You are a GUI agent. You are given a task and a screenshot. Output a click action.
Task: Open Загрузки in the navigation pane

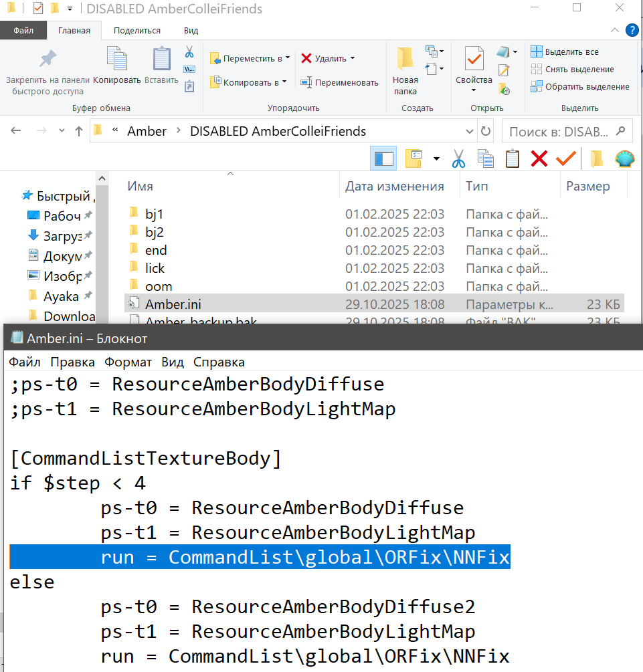(62, 236)
